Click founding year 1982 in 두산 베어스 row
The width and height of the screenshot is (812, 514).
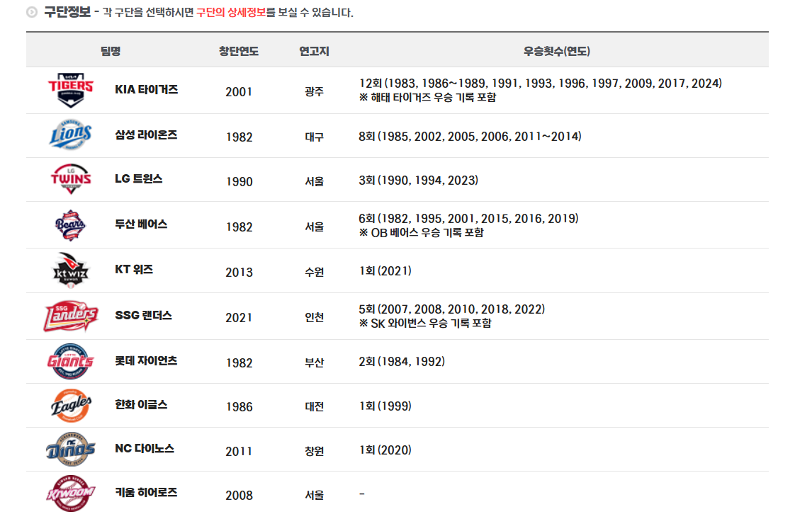[x=239, y=227]
